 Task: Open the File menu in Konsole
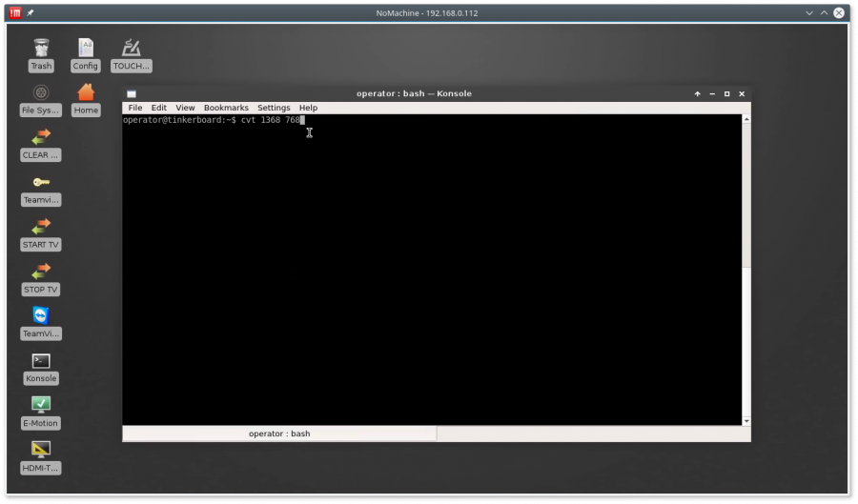click(x=135, y=108)
